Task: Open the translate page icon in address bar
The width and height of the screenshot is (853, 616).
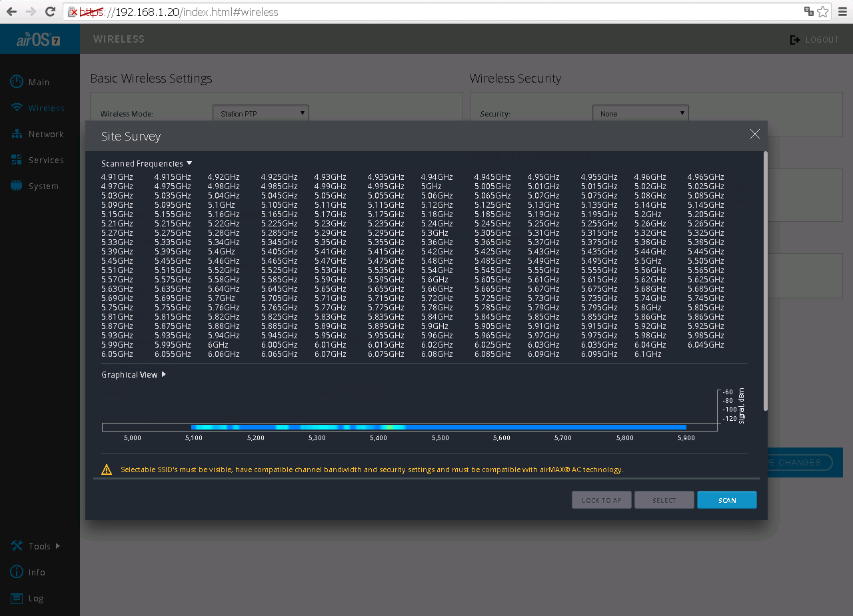Action: (808, 11)
